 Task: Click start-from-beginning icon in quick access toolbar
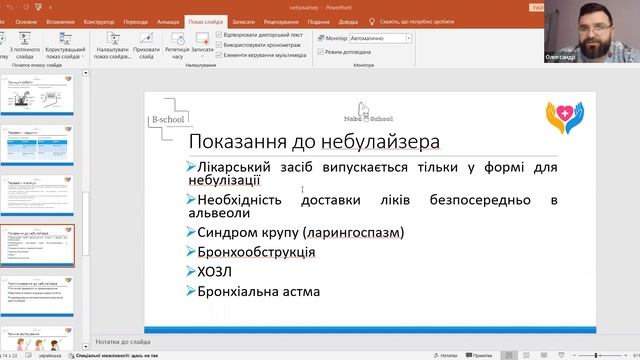pyautogui.click(x=38, y=7)
